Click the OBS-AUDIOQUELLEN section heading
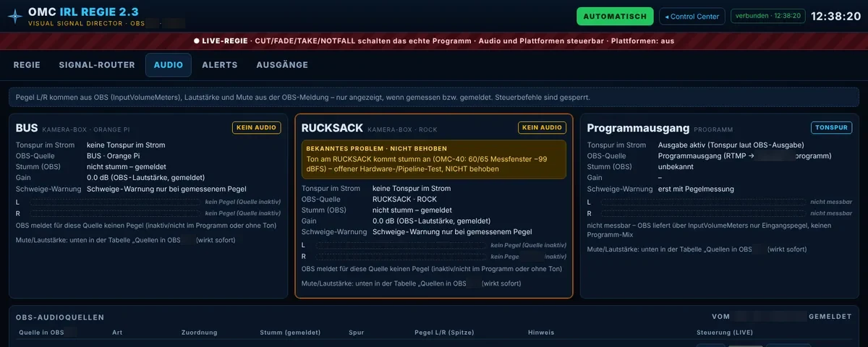 click(60, 317)
